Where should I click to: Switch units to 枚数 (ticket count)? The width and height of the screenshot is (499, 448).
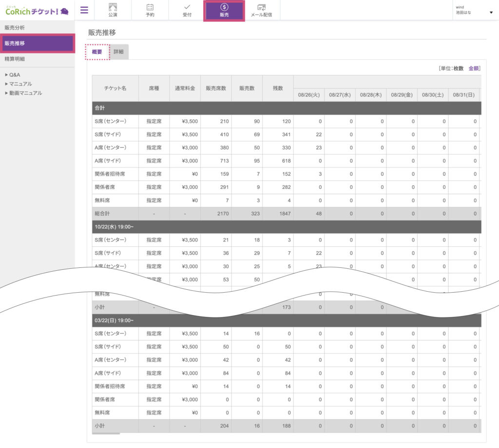click(459, 69)
